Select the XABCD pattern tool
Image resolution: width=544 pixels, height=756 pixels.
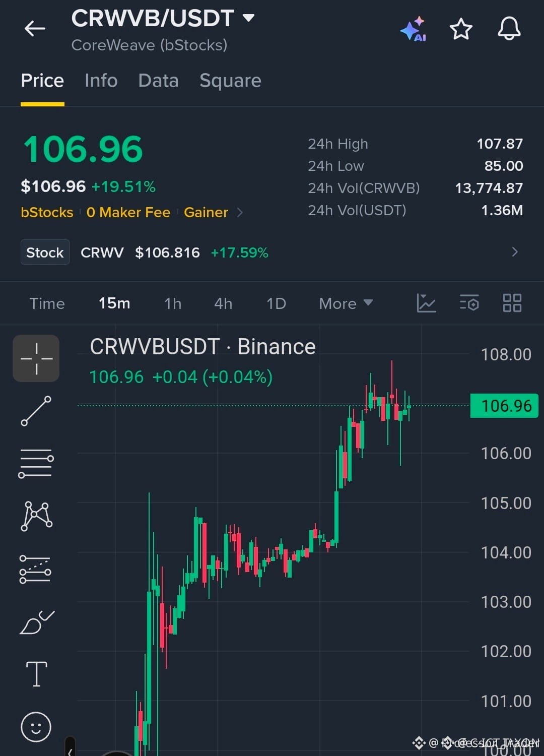point(36,516)
